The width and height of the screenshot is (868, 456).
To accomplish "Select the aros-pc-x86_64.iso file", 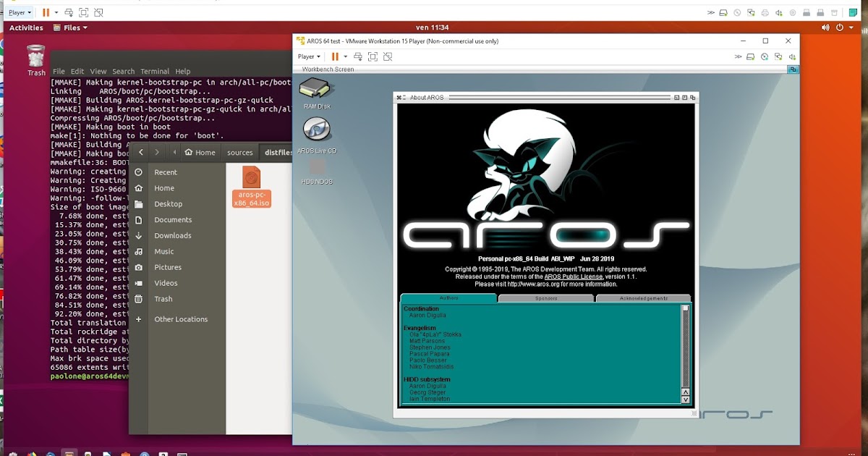I will click(x=251, y=181).
